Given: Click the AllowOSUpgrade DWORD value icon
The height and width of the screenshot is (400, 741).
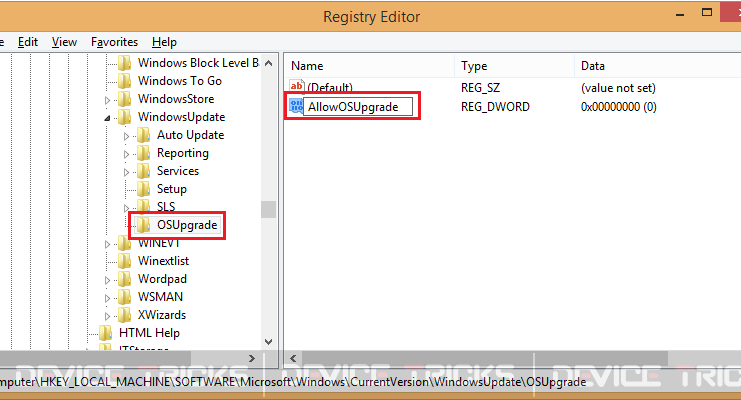Looking at the screenshot, I should coord(296,106).
